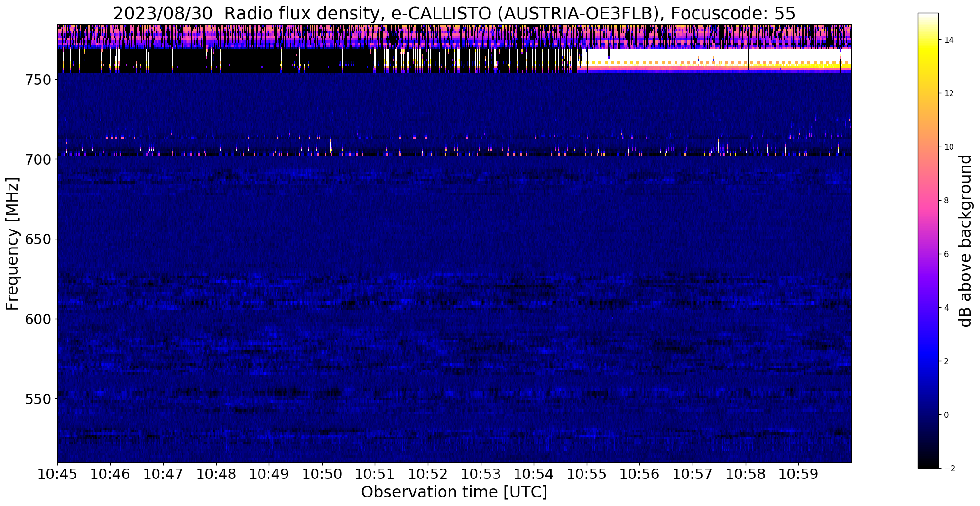Click the 10:56 time tick label
The height and width of the screenshot is (506, 980).
pos(640,474)
